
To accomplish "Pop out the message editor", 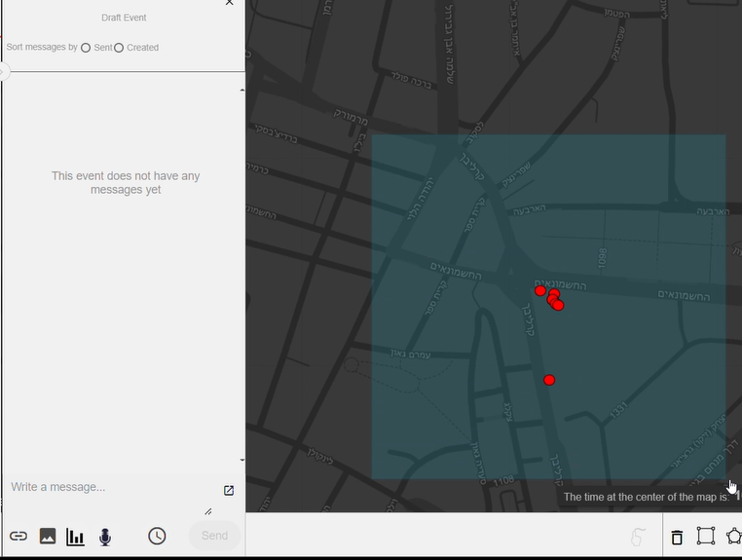I will (x=229, y=490).
